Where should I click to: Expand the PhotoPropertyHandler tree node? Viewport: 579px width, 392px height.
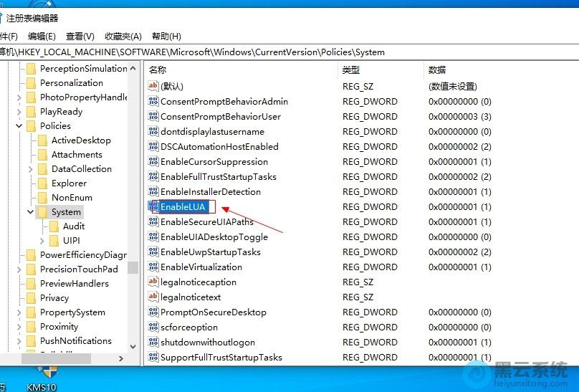[x=19, y=97]
